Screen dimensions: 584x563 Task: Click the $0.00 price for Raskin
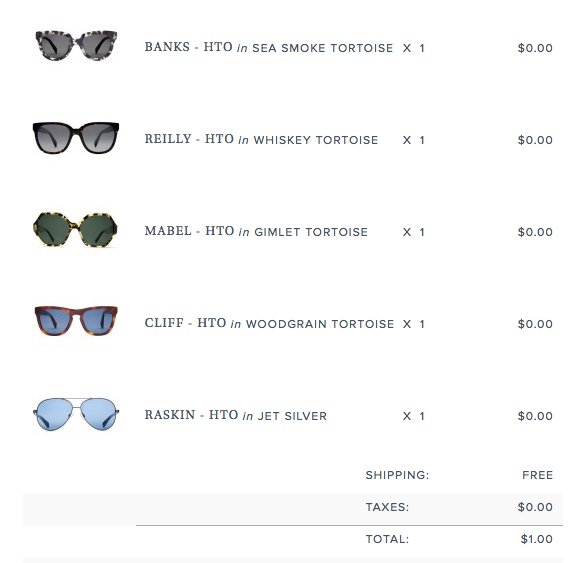coord(535,416)
